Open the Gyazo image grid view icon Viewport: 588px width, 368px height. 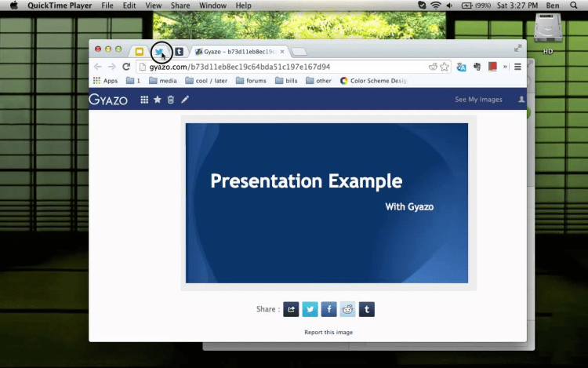pyautogui.click(x=144, y=100)
